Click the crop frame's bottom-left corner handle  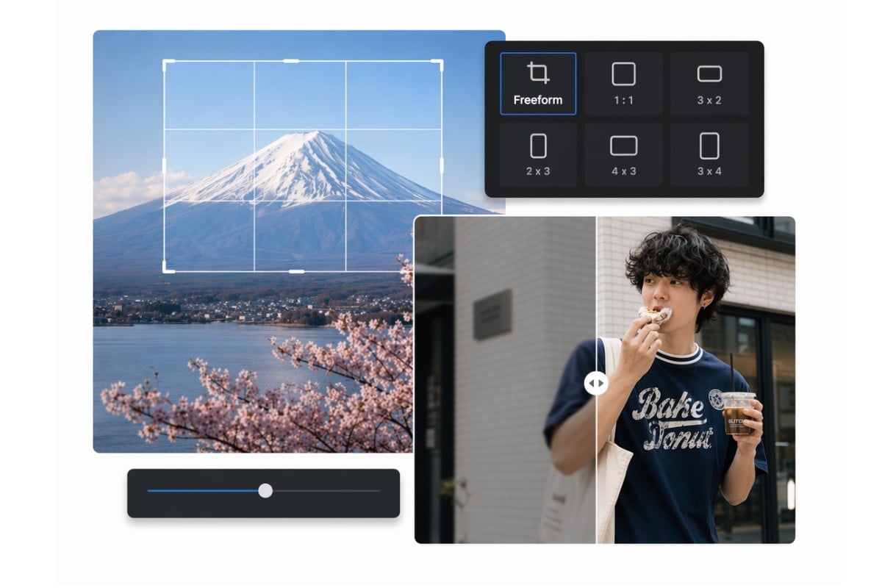pyautogui.click(x=167, y=268)
